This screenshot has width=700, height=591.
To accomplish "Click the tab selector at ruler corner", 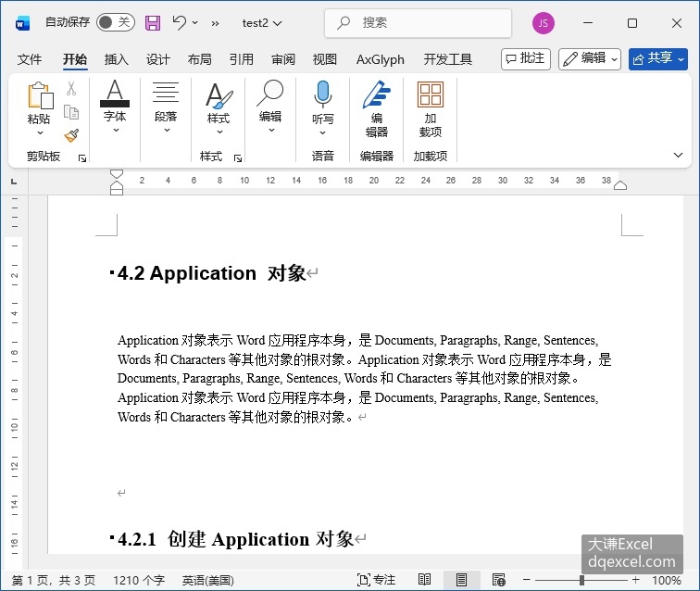I will 14,181.
